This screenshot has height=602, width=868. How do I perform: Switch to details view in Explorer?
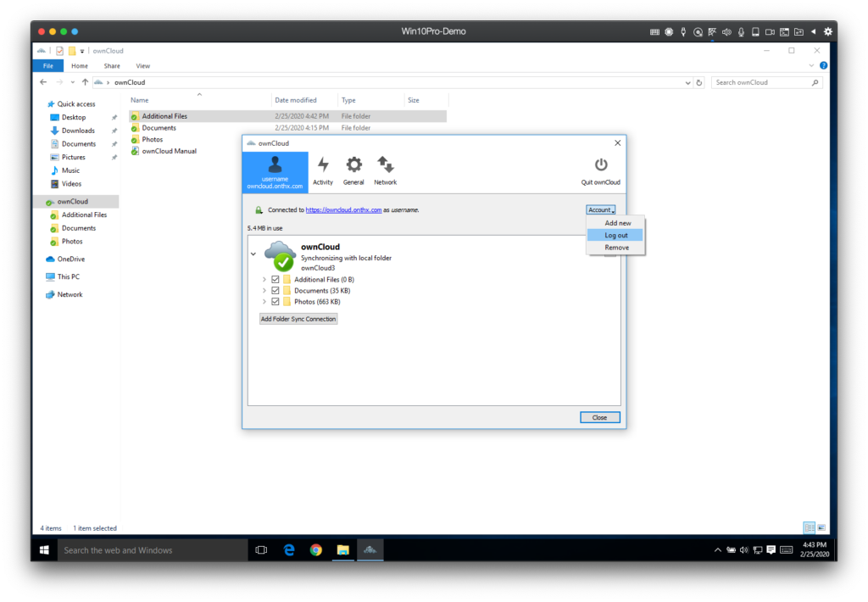tap(810, 527)
